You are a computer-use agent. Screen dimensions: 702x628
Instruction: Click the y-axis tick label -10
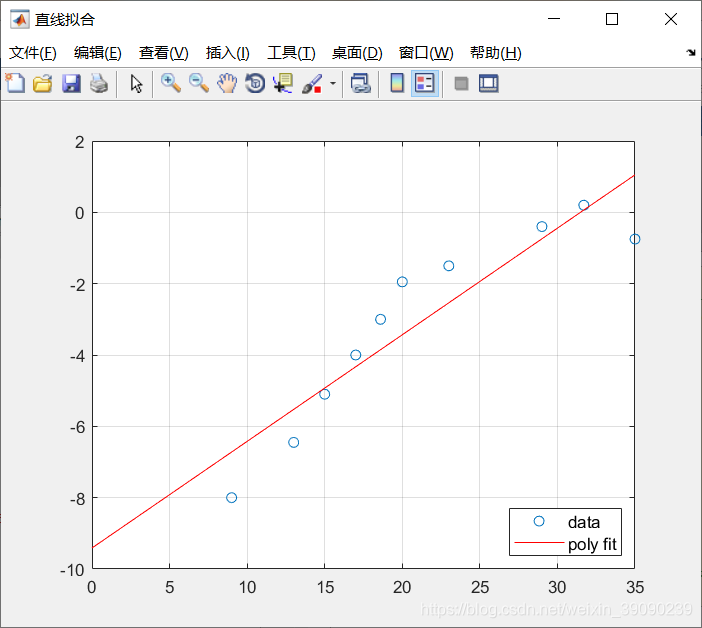[x=72, y=570]
